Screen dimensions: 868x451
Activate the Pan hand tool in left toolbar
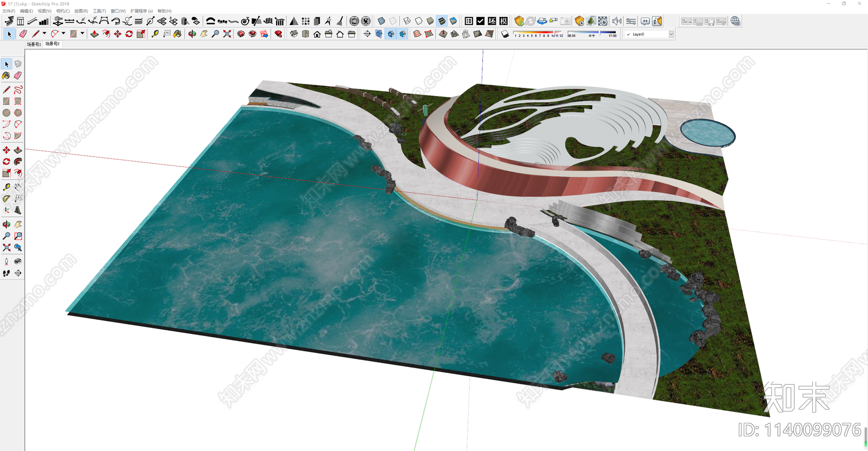click(18, 224)
